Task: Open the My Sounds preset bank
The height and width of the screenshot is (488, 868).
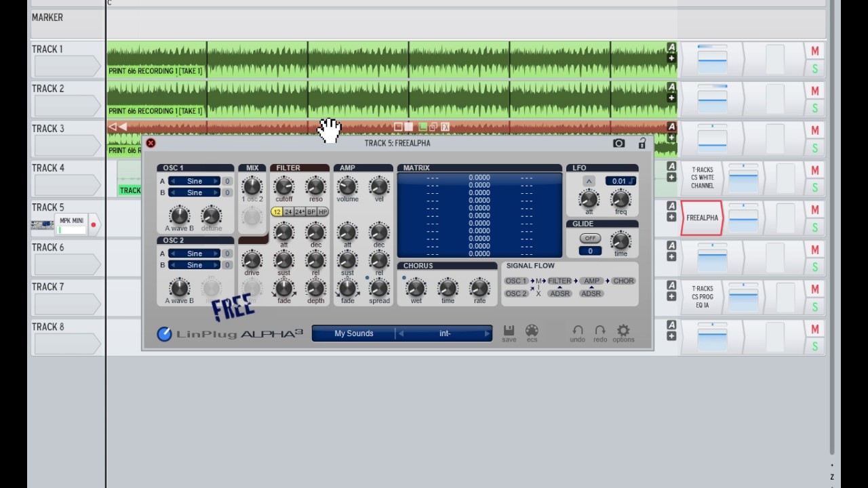Action: 354,333
